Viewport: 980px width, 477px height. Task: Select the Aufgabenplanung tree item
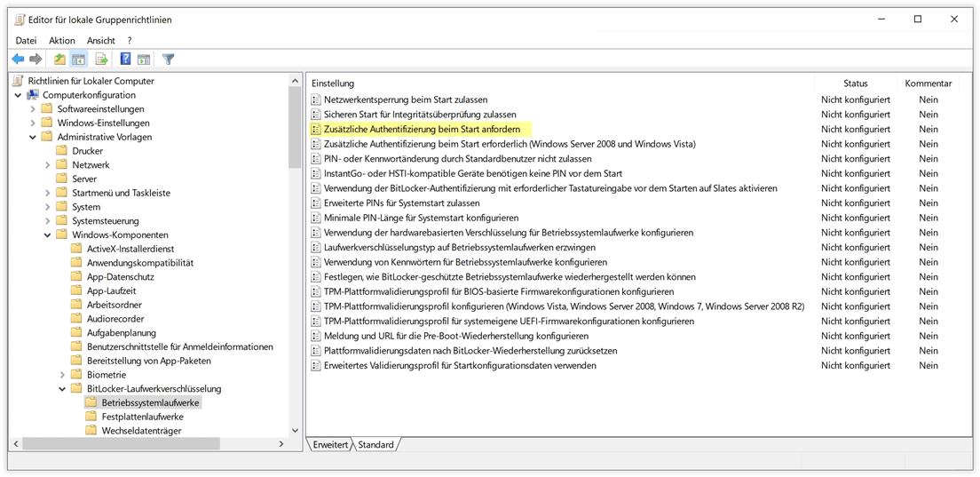tap(122, 332)
